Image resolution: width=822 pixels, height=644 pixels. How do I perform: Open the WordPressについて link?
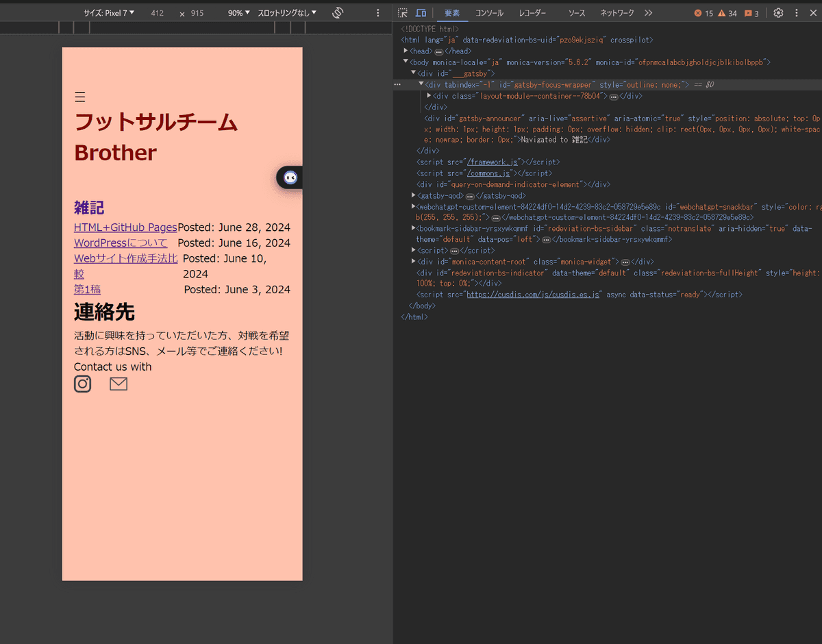[121, 243]
